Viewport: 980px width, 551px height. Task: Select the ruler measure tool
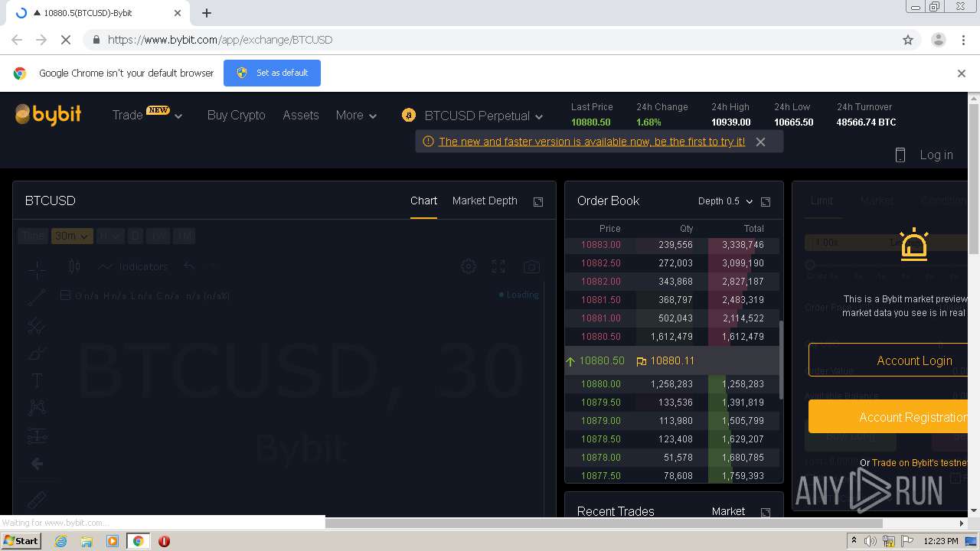click(x=37, y=500)
